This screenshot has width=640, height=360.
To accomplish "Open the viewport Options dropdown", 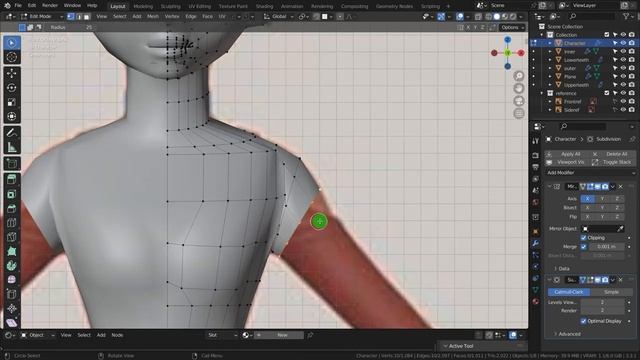I will tap(512, 27).
